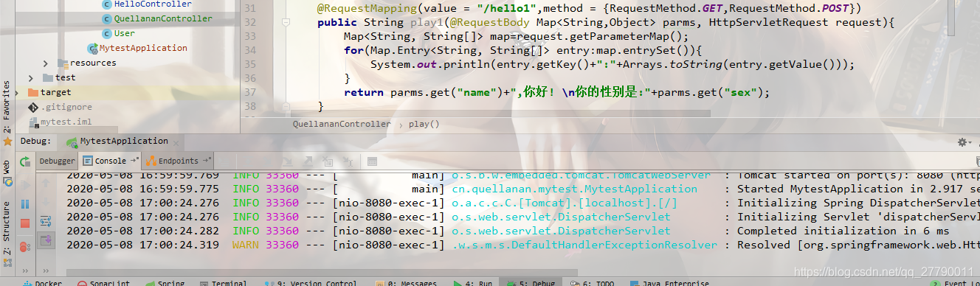Click the Drop Frame debug toolbar icon
This screenshot has height=286, width=980.
[x=328, y=161]
